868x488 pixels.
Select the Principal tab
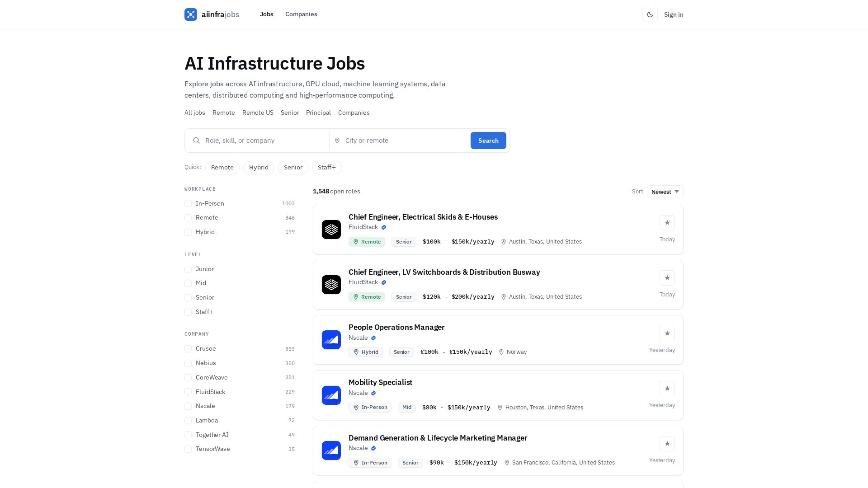click(x=318, y=113)
